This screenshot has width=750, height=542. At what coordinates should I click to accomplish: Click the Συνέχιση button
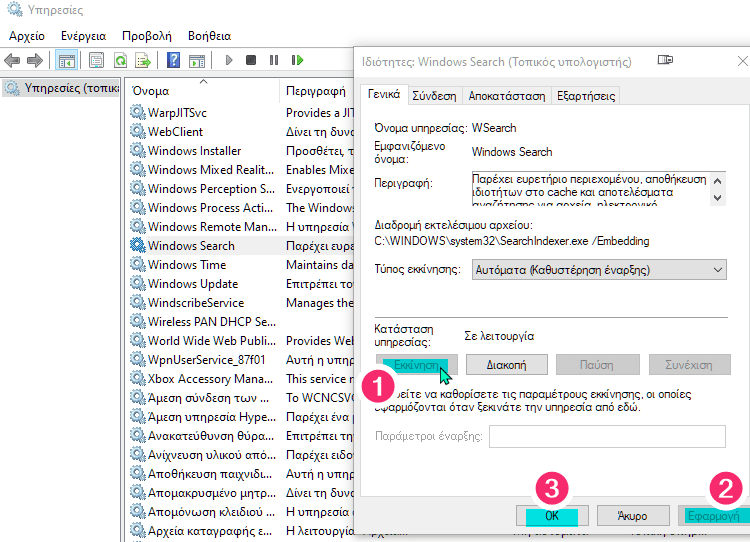coord(689,365)
